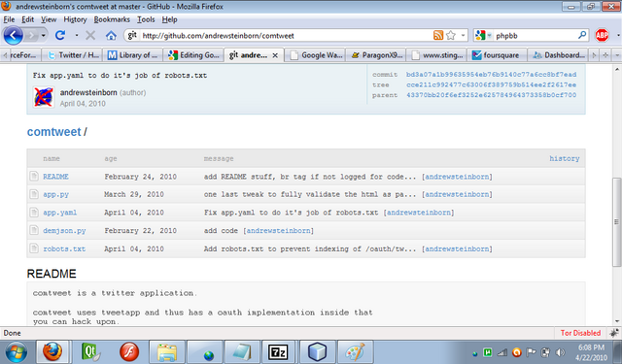This screenshot has height=364, width=622.
Task: Open the back/forward history dropdown arrow
Action: (43, 36)
